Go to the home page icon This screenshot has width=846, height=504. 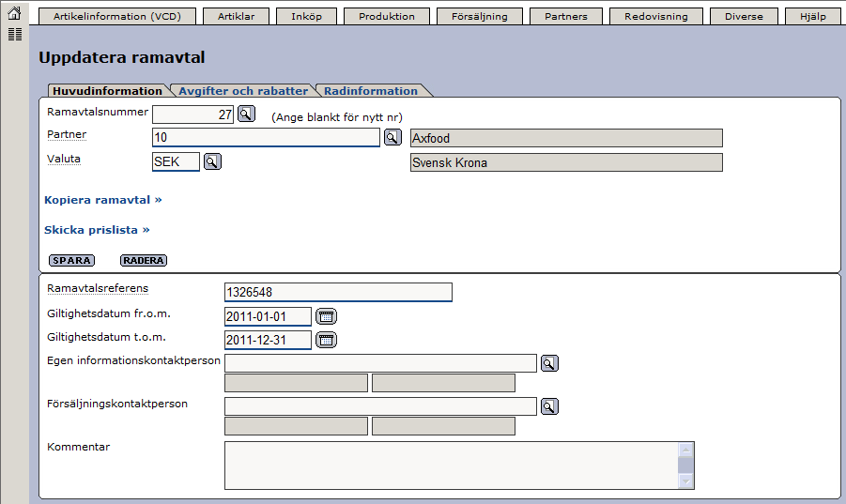15,13
